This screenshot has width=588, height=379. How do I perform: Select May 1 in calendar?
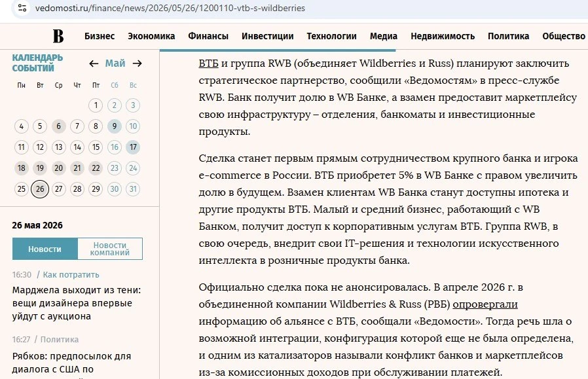click(96, 105)
